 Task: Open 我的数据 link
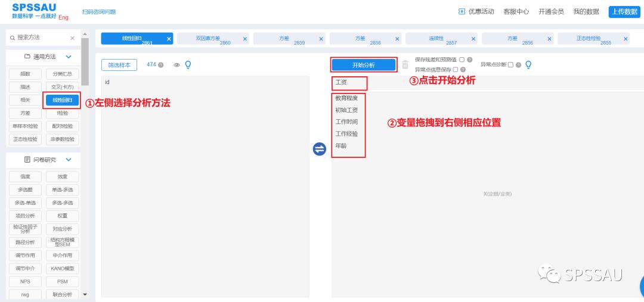(x=586, y=11)
